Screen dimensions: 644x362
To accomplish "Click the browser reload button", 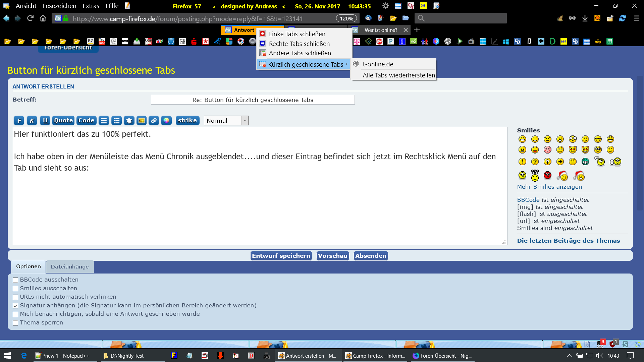I will click(x=30, y=18).
